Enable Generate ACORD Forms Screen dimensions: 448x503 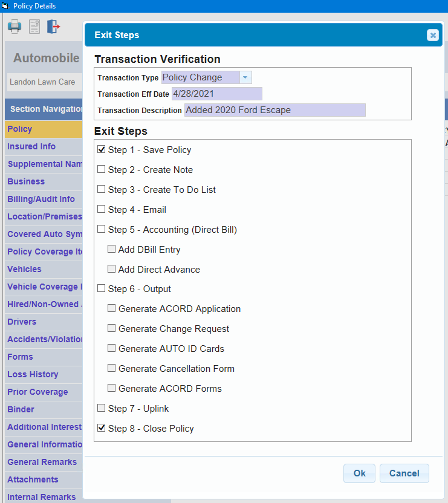click(112, 388)
